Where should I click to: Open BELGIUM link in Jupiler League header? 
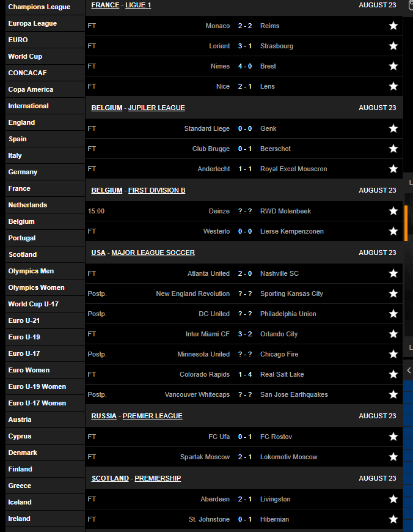point(107,108)
